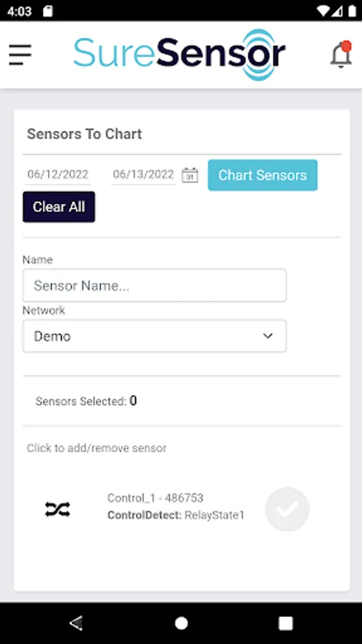
Task: Open the calendar date picker icon
Action: [190, 175]
